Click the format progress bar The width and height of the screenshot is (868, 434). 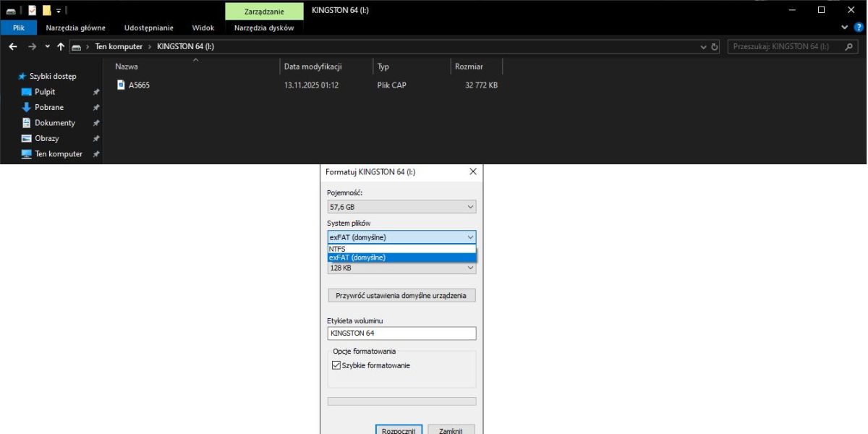401,401
